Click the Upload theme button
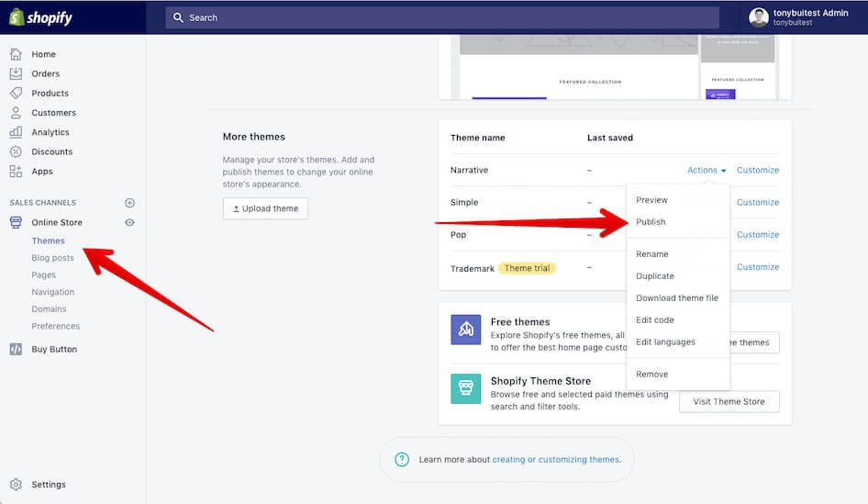Image resolution: width=868 pixels, height=504 pixels. (x=265, y=208)
